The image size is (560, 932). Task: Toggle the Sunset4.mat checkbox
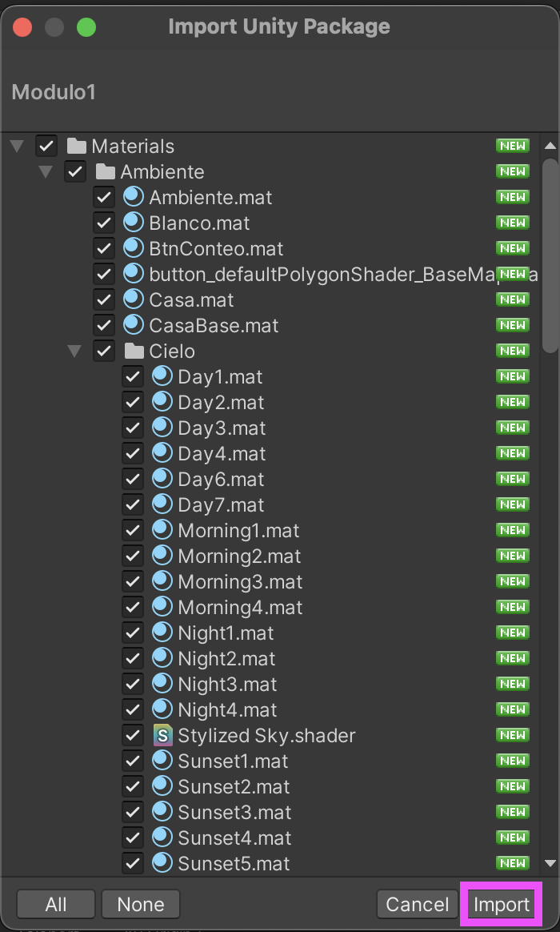(x=133, y=838)
